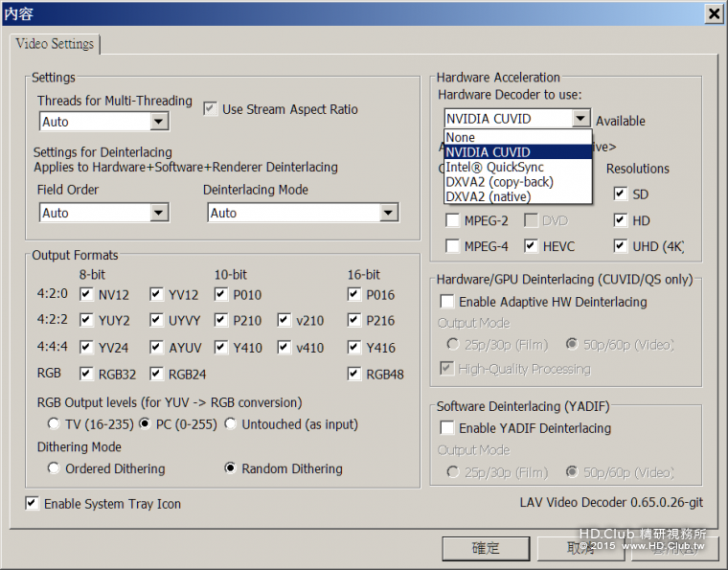Toggle UHD (4K) resolution checkbox
Screen dimensions: 728x570
[x=621, y=246]
